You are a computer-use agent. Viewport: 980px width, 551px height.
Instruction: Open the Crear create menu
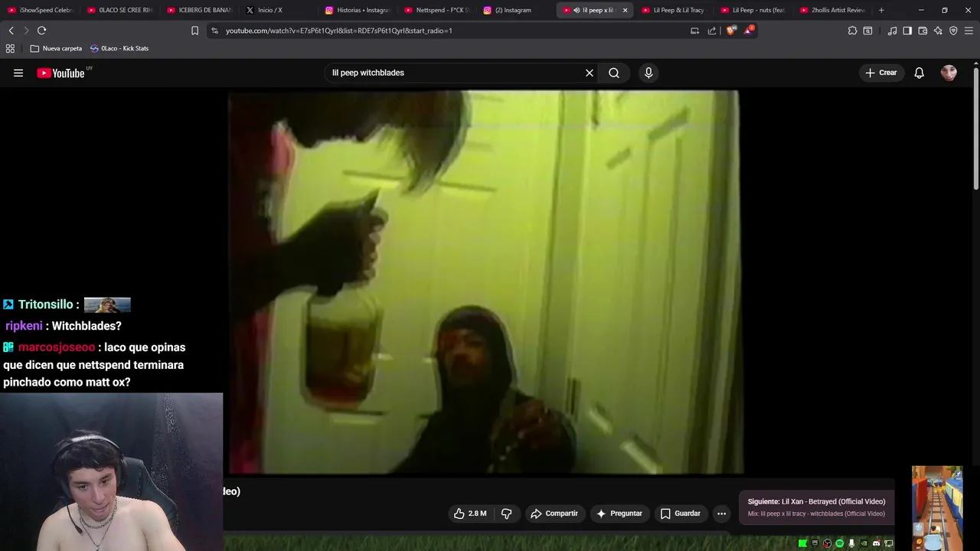click(881, 73)
